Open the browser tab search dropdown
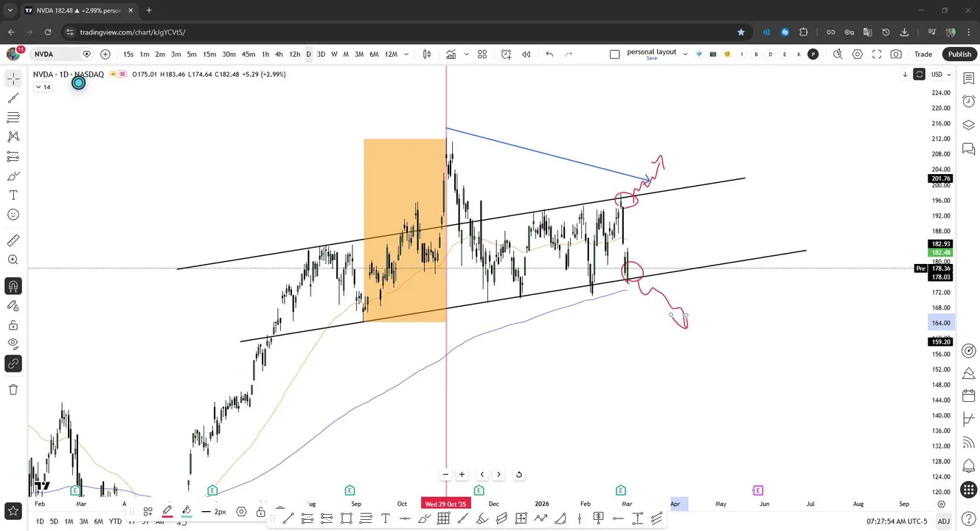Screen dimensions: 980x531 coord(10,10)
